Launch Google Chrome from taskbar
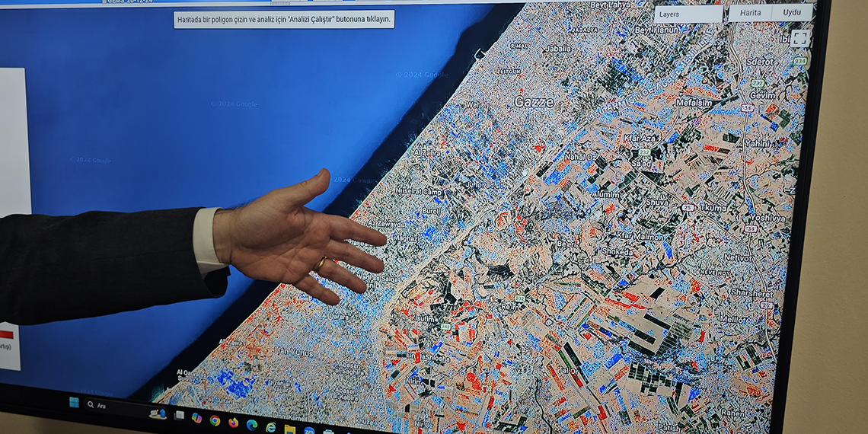 215,420
